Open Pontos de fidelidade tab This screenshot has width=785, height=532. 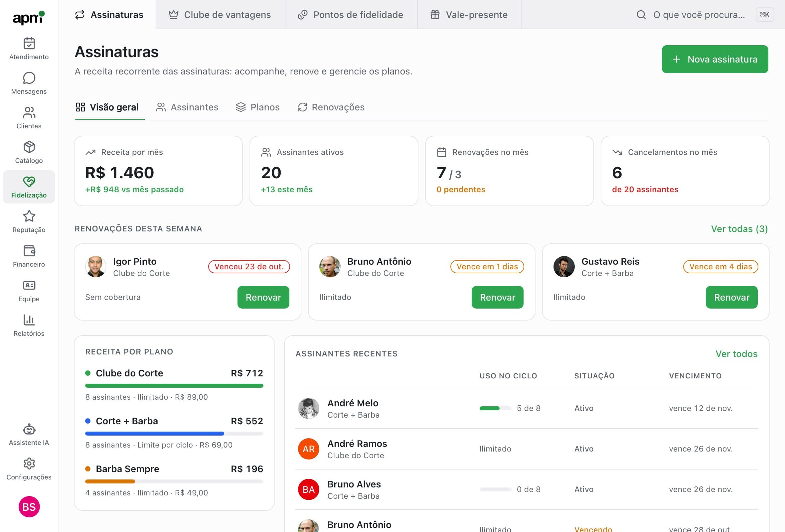351,15
